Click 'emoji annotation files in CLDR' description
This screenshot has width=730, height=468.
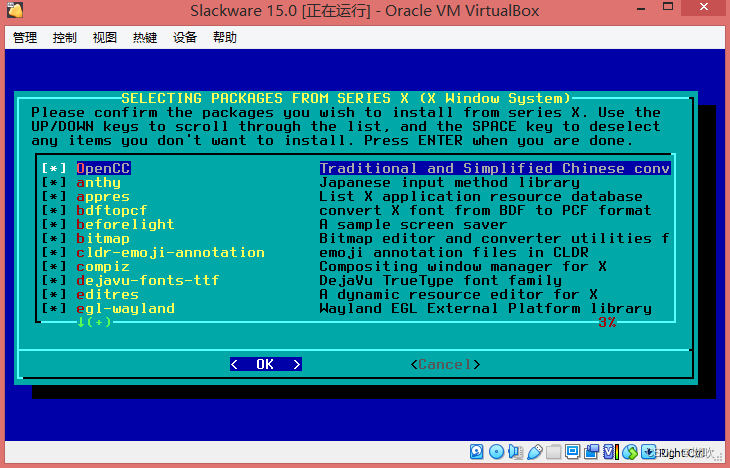click(454, 252)
